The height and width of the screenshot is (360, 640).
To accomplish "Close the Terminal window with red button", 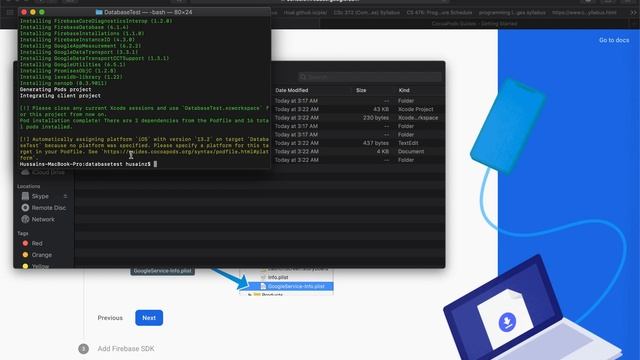I will tap(24, 12).
